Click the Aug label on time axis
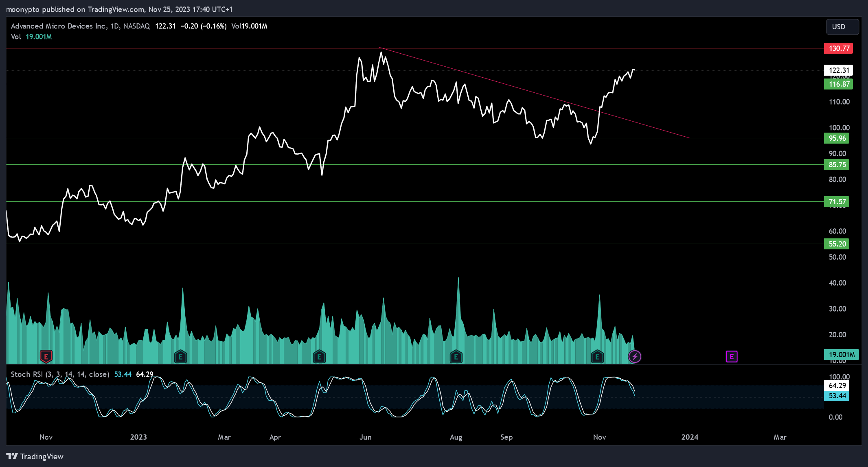 [456, 437]
